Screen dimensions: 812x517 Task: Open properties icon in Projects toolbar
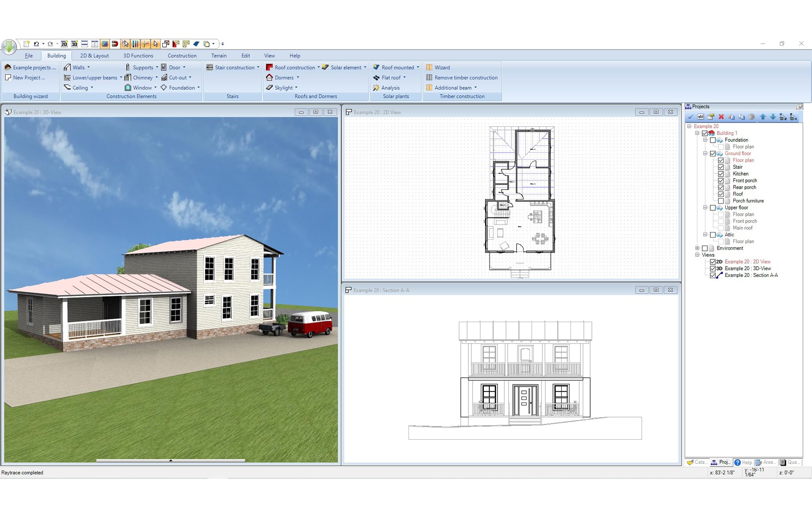click(711, 117)
